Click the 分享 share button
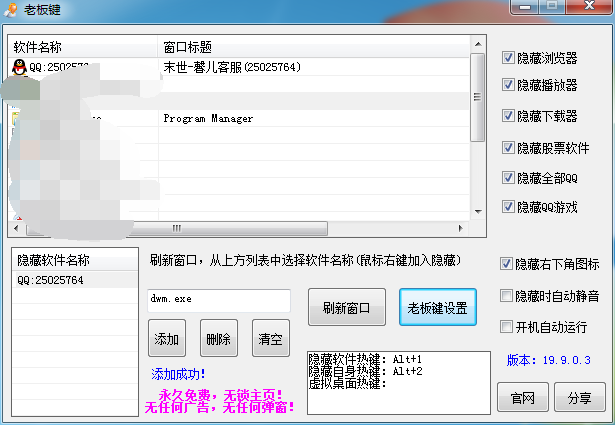Viewport: 615px width, 425px height. (580, 398)
